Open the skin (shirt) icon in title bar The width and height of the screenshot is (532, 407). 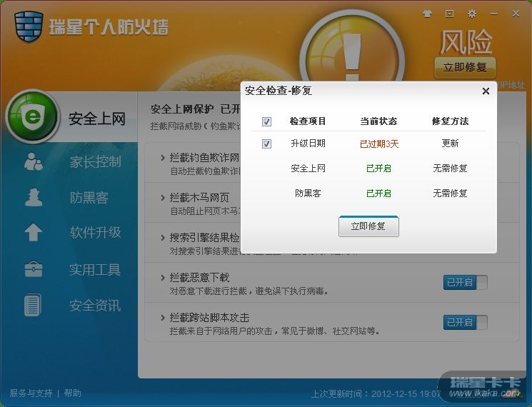tap(428, 14)
